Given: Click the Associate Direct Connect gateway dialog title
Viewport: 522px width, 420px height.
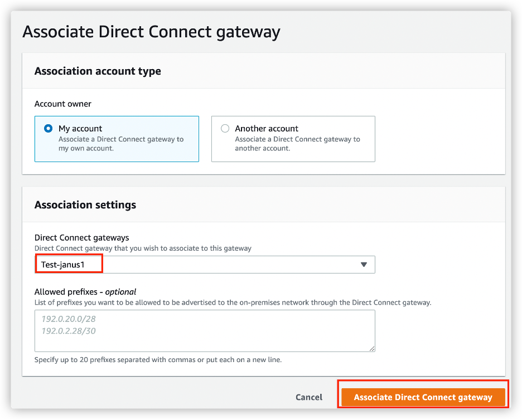Looking at the screenshot, I should click(x=152, y=32).
